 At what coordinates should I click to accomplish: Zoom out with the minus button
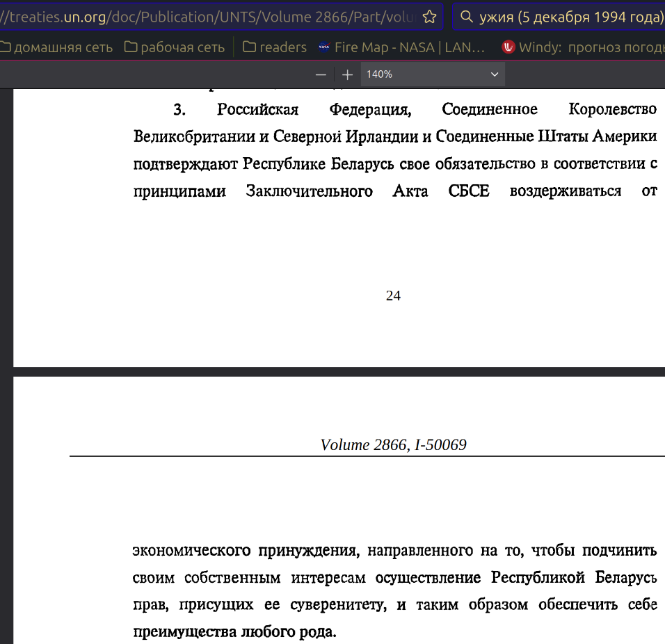321,74
